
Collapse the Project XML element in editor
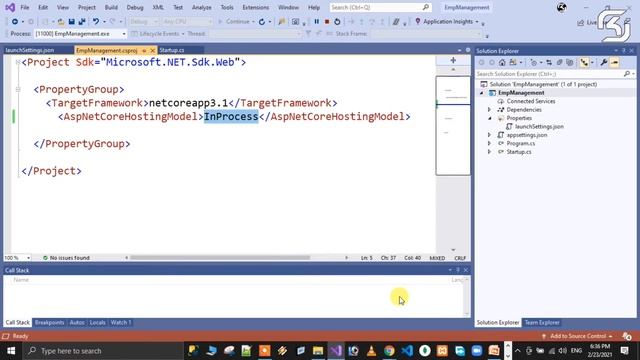point(18,62)
